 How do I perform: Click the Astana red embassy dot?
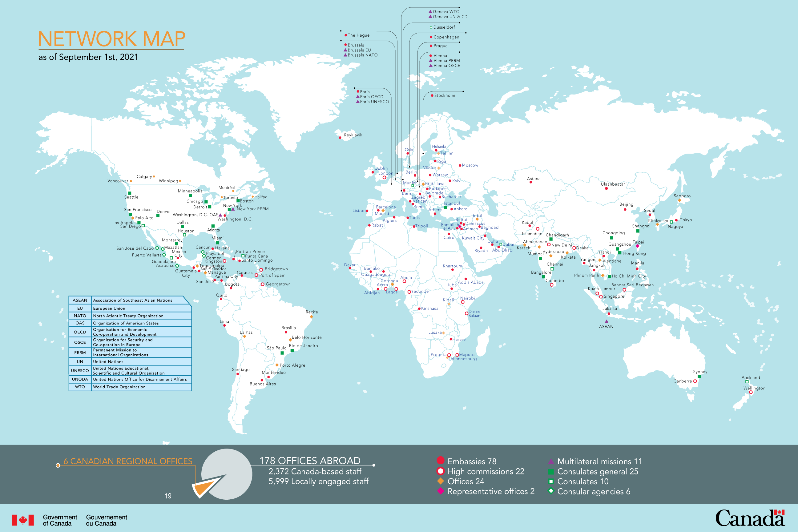click(531, 182)
